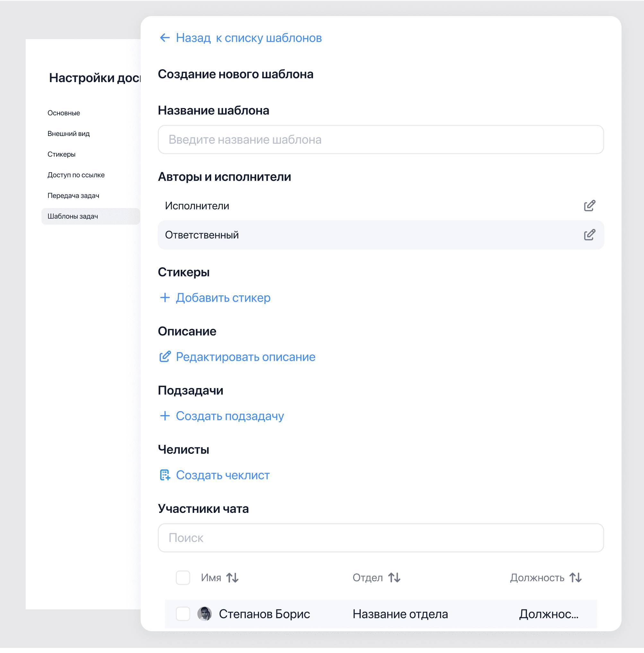Click plus icon beside Добавить стикер
The width and height of the screenshot is (644, 653).
(x=165, y=297)
